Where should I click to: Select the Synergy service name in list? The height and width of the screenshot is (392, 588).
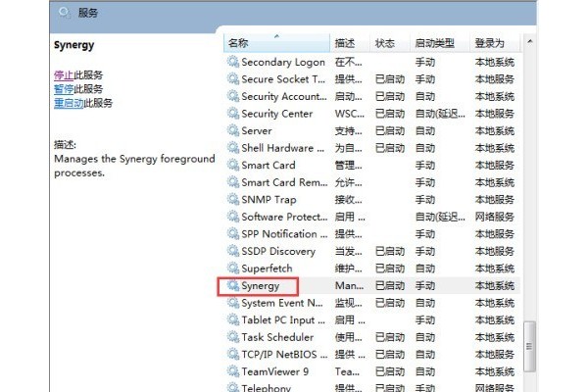(261, 286)
